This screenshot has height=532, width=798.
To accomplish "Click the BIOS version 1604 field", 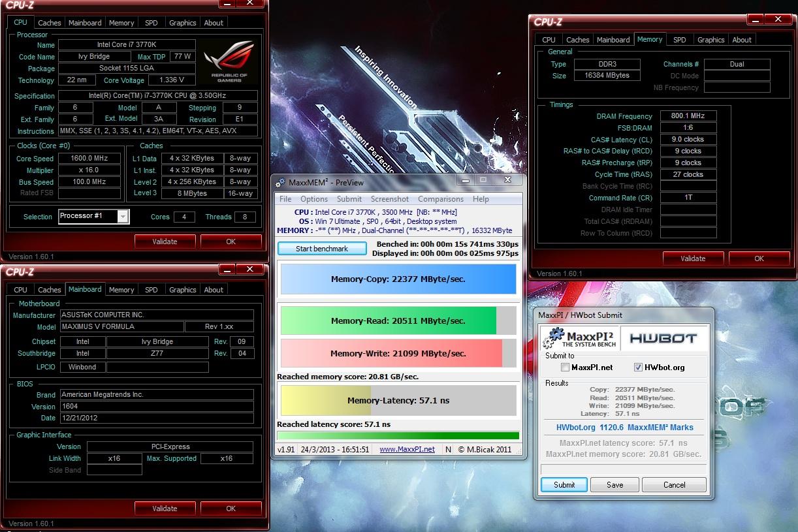I will 157,406.
